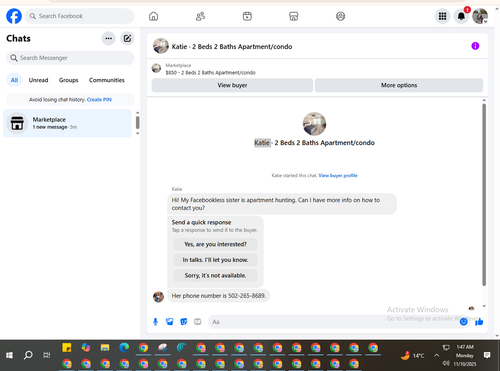This screenshot has height=371, width=500.
Task: Click the Search Messenger field
Action: (x=70, y=58)
